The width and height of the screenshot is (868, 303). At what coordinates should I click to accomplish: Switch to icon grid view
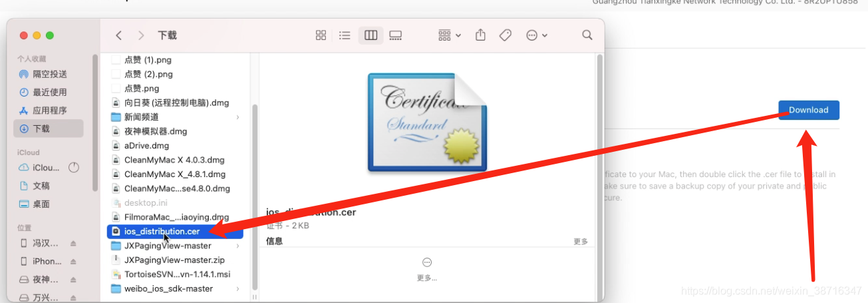pyautogui.click(x=321, y=35)
